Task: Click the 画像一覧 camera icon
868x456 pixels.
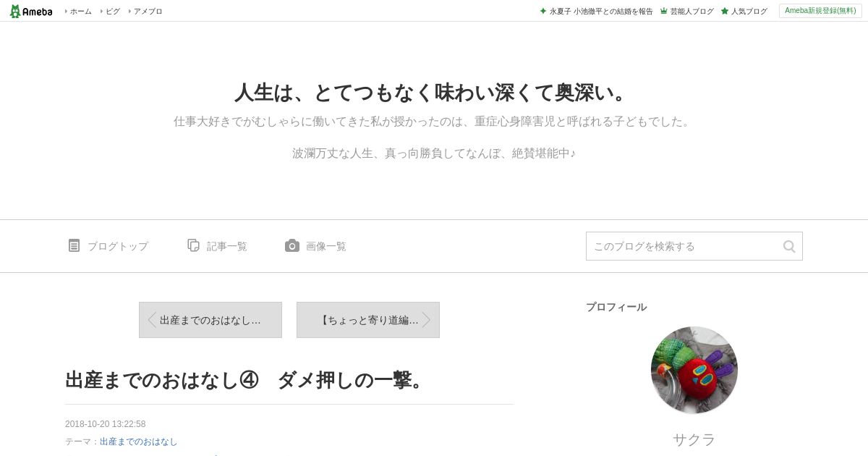Action: coord(292,245)
